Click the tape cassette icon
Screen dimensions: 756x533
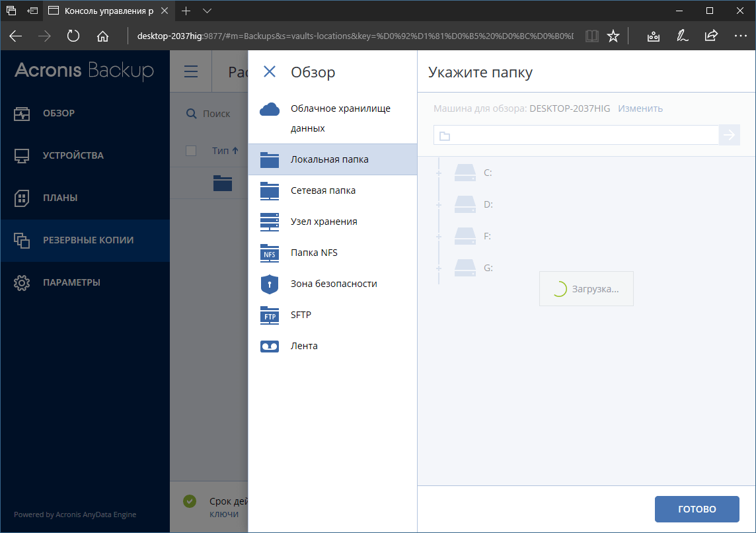pyautogui.click(x=270, y=347)
